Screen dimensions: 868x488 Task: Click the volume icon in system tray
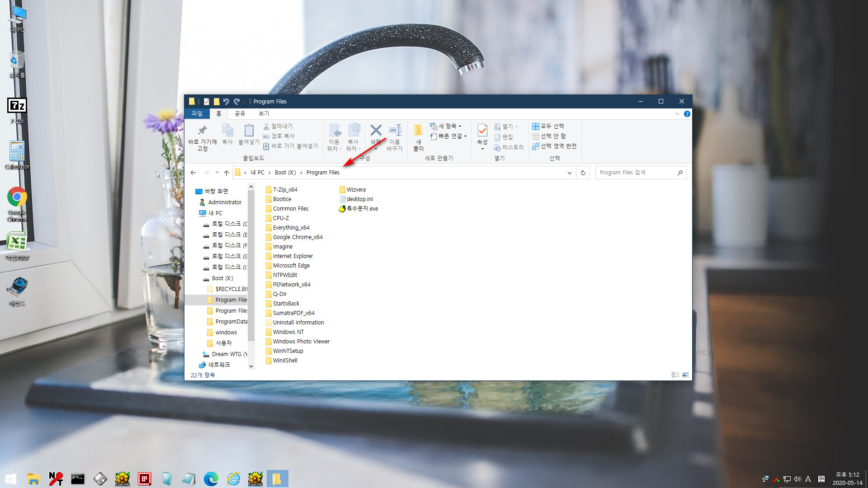797,479
